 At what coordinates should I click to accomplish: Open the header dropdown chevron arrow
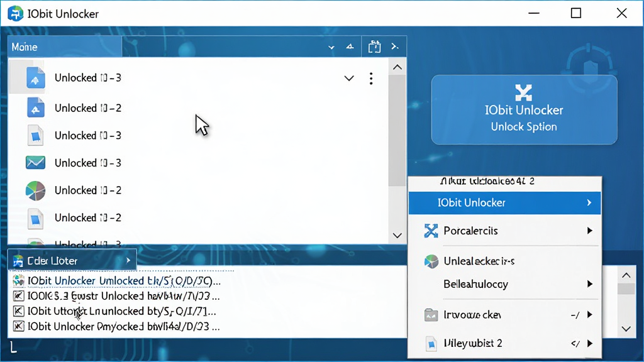331,47
